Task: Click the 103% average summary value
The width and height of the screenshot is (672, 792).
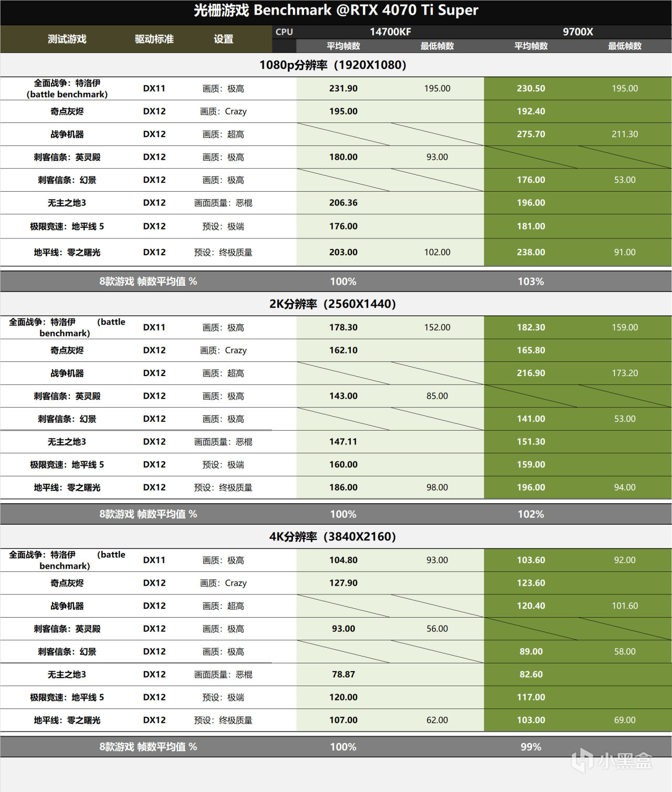Action: (531, 282)
